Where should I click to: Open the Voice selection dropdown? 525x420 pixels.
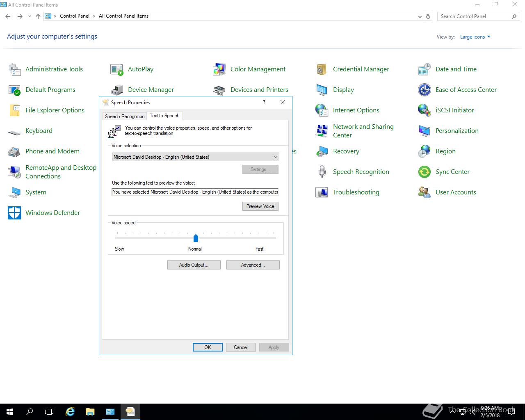tap(195, 157)
